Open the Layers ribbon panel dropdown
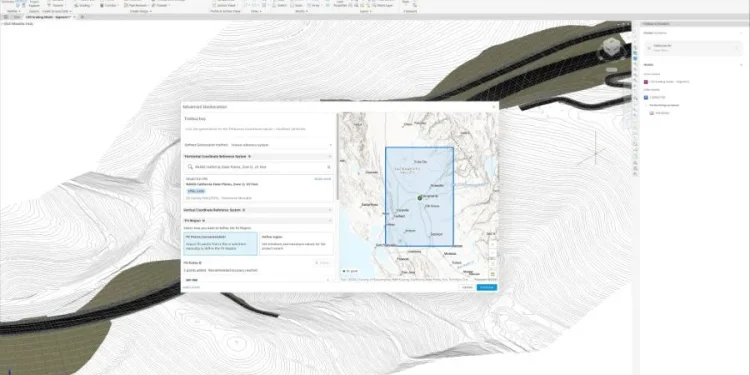 365,11
